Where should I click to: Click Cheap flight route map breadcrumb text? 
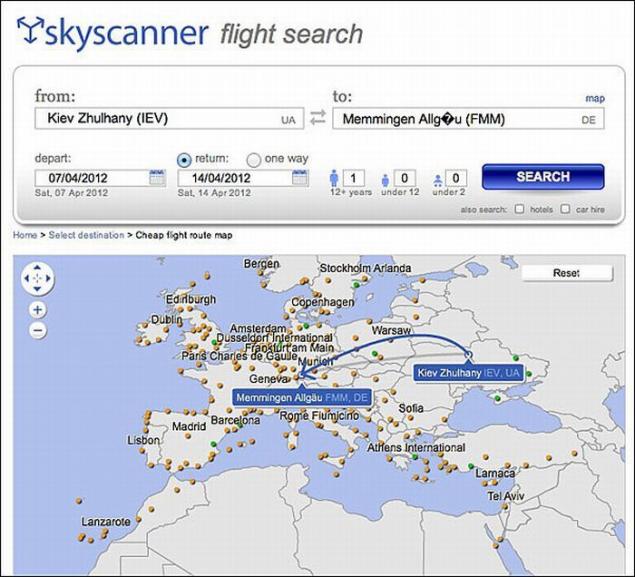[x=184, y=235]
